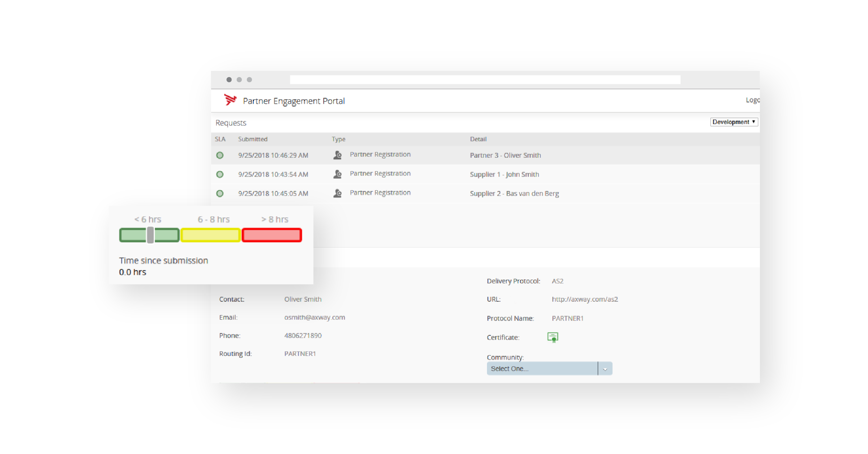The height and width of the screenshot is (454, 868).
Task: Click the Protocol Name value PARTNER1
Action: (567, 319)
